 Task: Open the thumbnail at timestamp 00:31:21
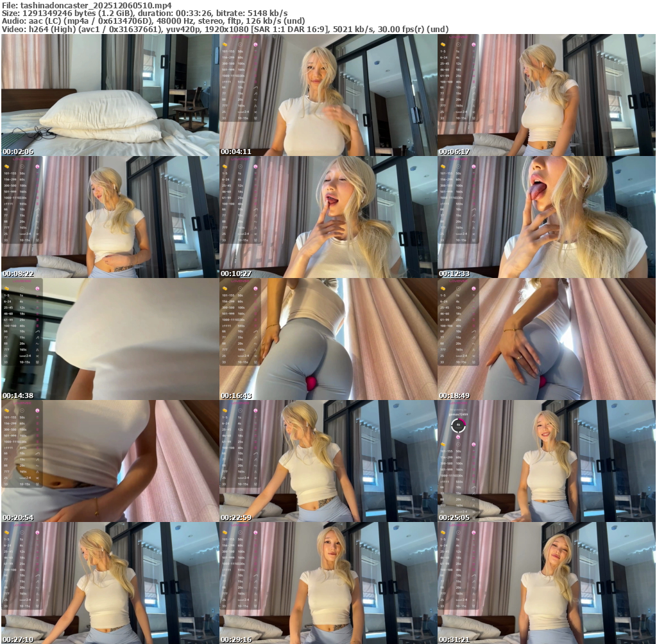click(547, 583)
